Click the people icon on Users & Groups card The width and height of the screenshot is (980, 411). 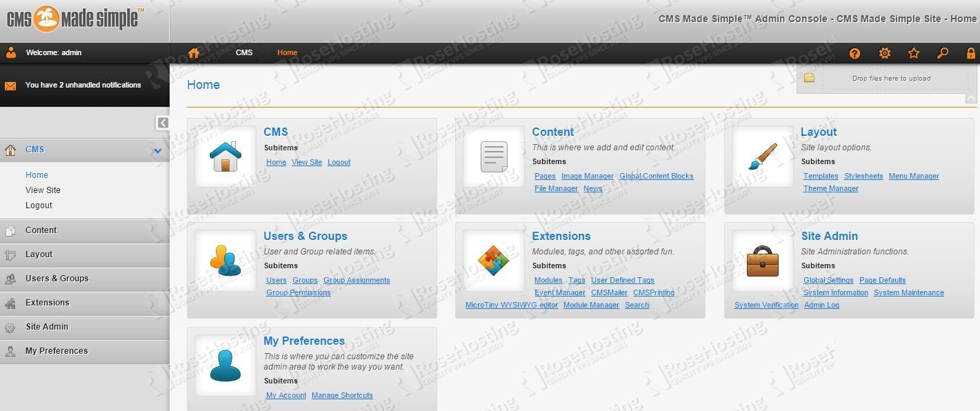225,261
